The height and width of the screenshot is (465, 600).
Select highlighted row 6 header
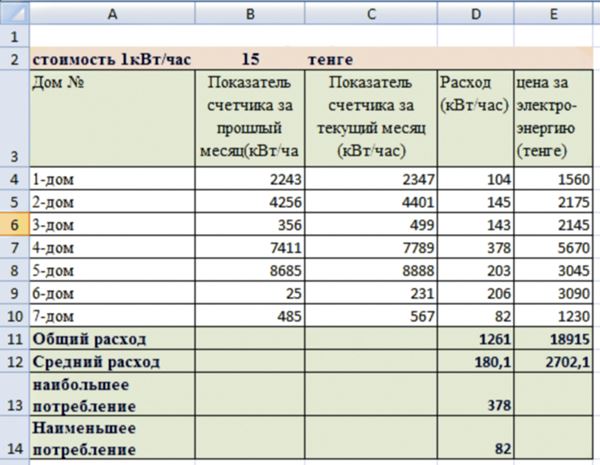15,225
